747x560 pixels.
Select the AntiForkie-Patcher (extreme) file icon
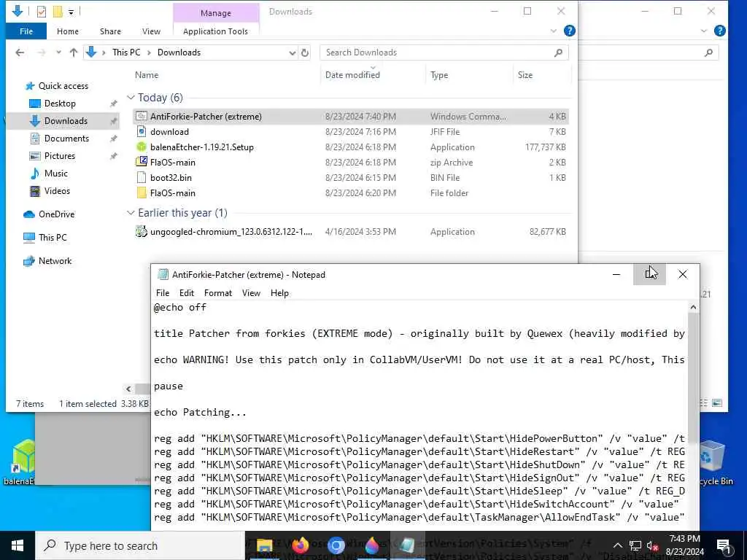[x=141, y=116]
